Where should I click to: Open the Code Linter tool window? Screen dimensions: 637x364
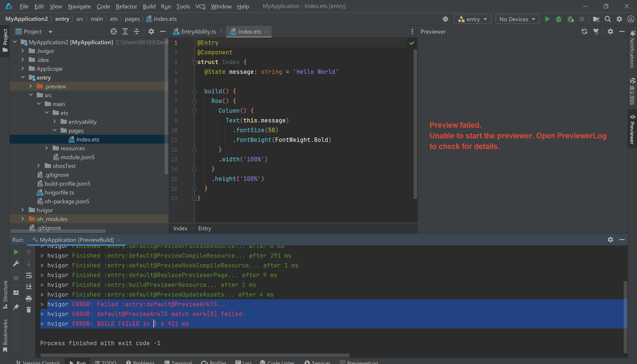[x=277, y=362]
